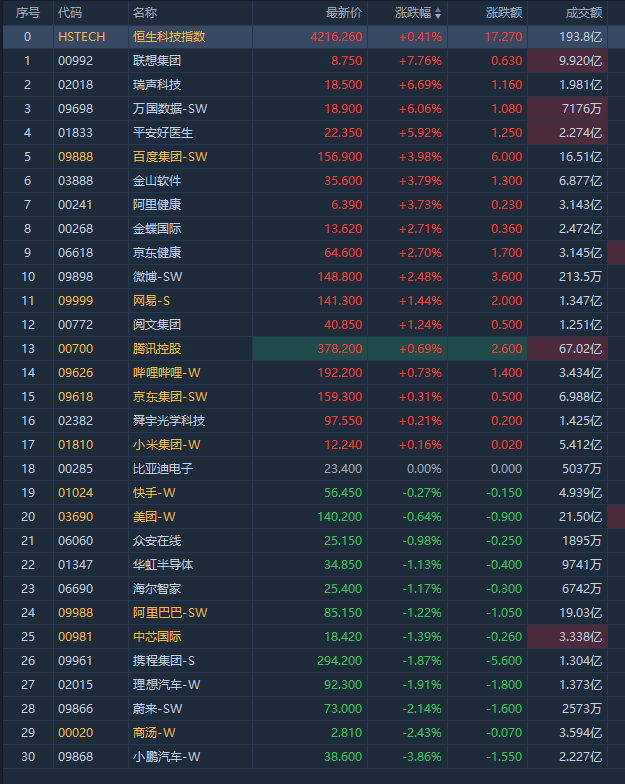Open 联想集团 stock
This screenshot has width=625, height=784.
click(157, 60)
